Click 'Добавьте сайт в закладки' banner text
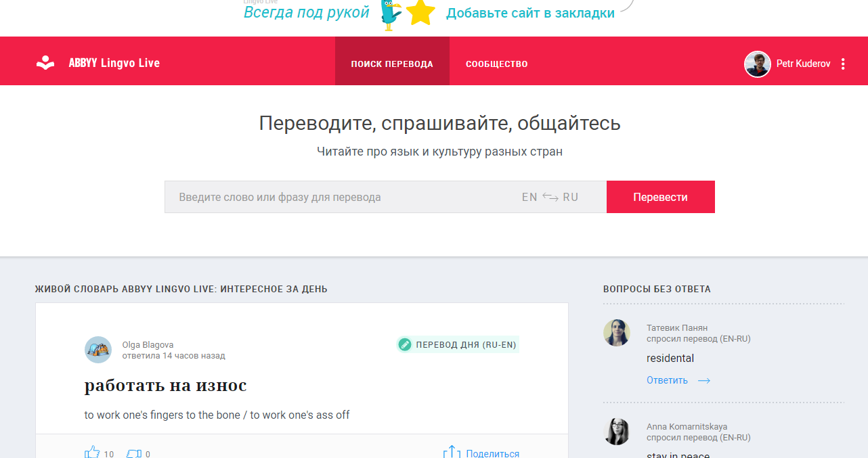 [x=530, y=13]
